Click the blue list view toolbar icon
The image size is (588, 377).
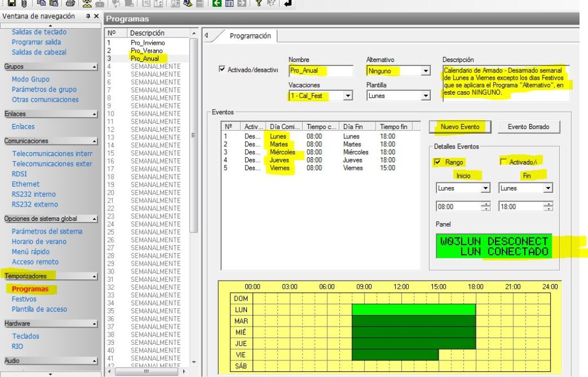[229, 3]
